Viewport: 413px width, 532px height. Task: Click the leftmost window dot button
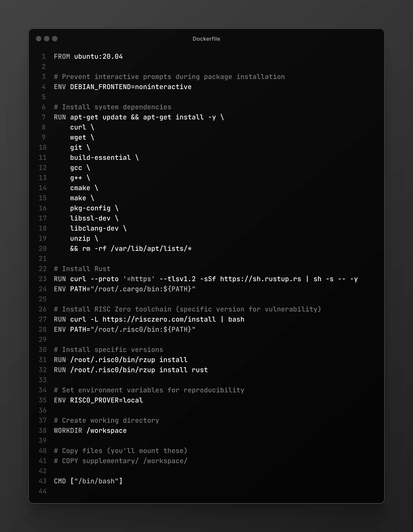pyautogui.click(x=38, y=39)
